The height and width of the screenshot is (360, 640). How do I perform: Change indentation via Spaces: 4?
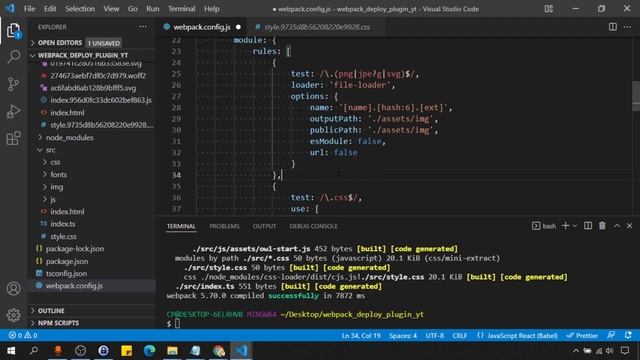click(403, 336)
